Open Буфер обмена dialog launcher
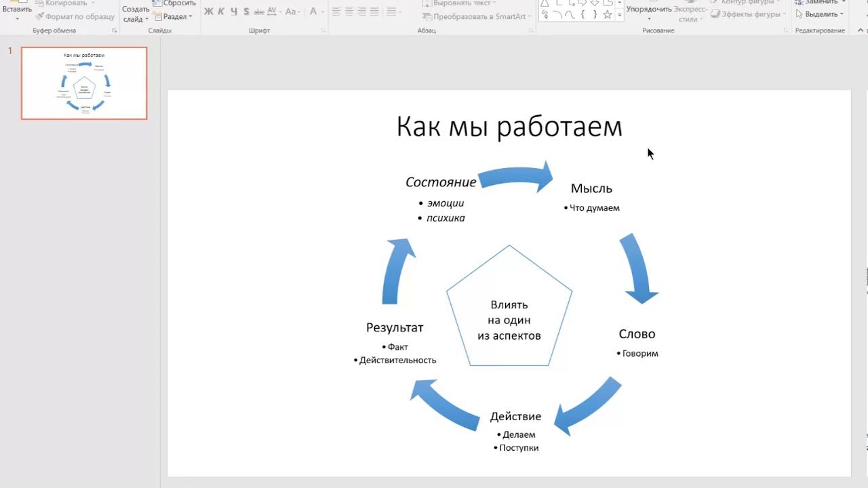This screenshot has width=868, height=488. click(x=115, y=30)
